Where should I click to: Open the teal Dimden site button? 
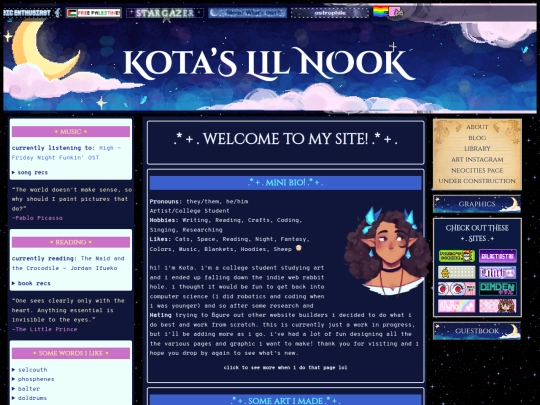[498, 289]
